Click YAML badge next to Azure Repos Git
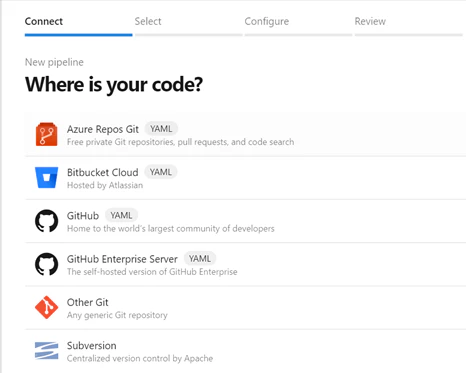The height and width of the screenshot is (373, 466). pyautogui.click(x=161, y=129)
